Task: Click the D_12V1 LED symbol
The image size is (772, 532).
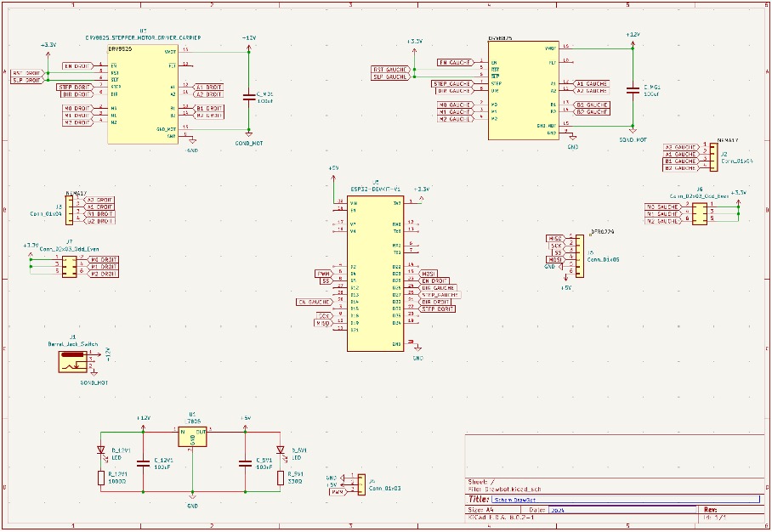Action: tap(101, 450)
